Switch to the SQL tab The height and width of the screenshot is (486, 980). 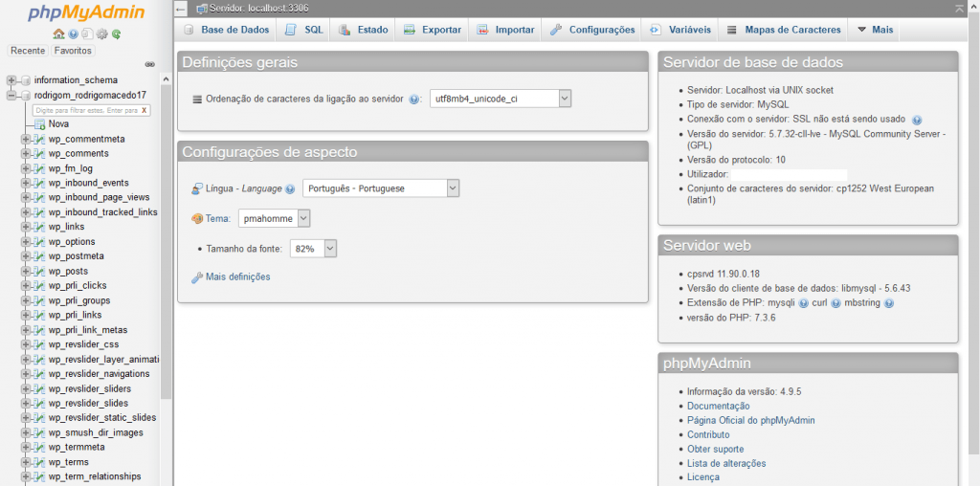point(304,30)
